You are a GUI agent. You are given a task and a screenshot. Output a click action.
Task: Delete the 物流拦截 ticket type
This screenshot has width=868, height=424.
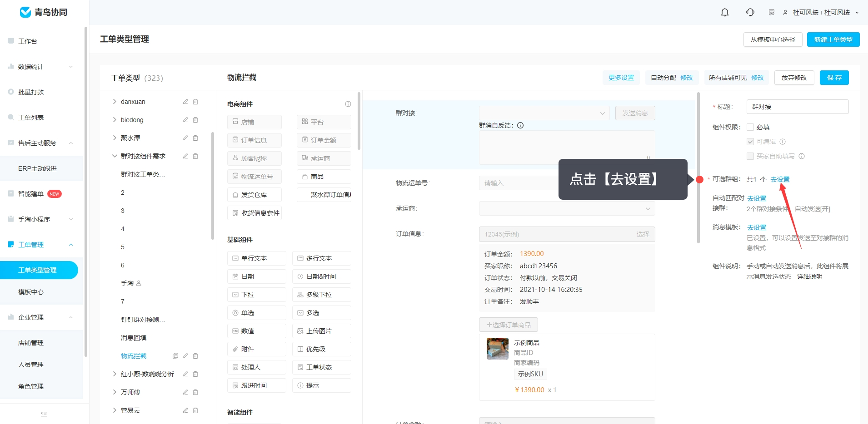tap(195, 356)
